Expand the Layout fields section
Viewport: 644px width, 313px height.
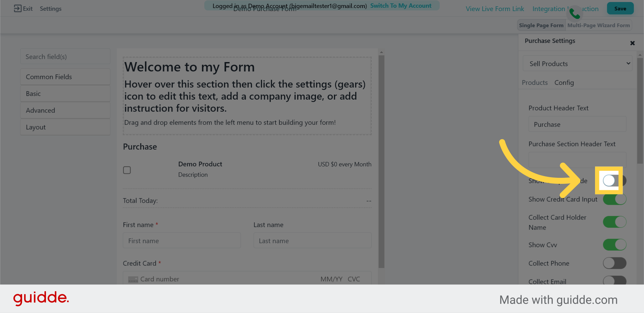(x=65, y=127)
